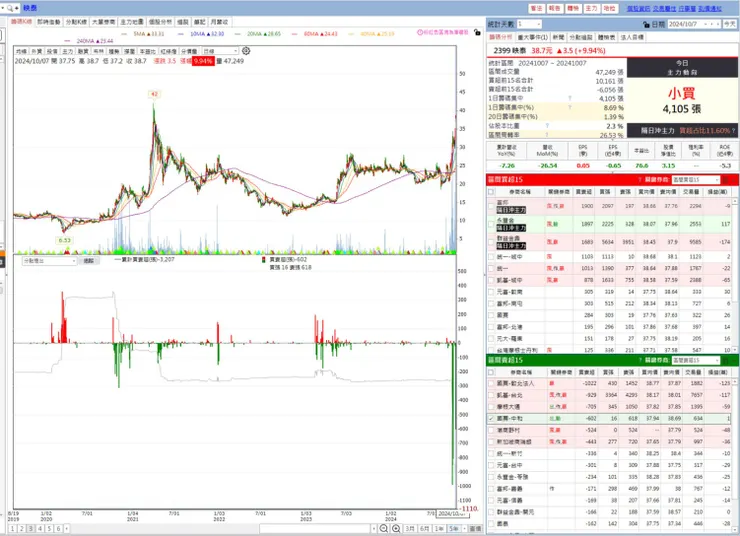This screenshot has height=536, width=740.
Task: Click the help icon beside 佔股本比重
Action: point(547,126)
